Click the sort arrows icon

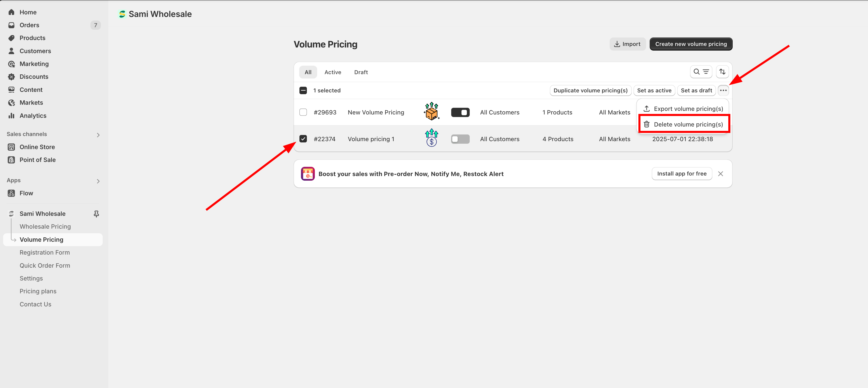722,72
